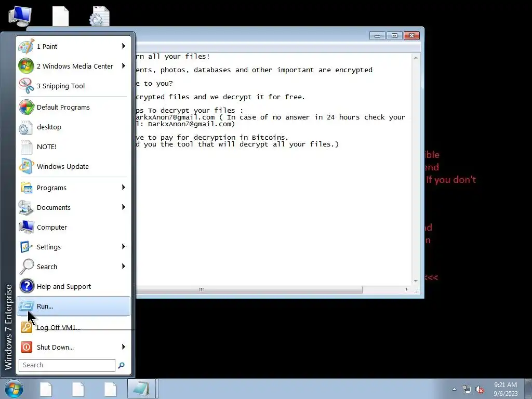The height and width of the screenshot is (399, 532).
Task: Open the Snipping Tool scissors icon
Action: click(26, 86)
